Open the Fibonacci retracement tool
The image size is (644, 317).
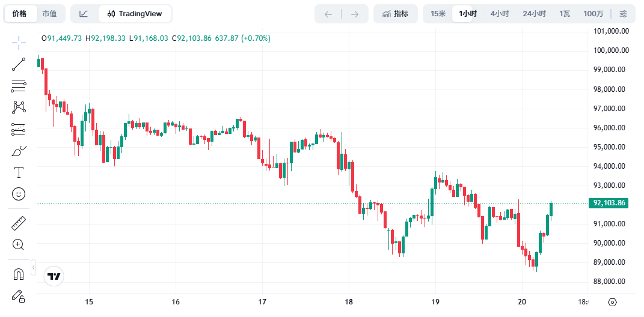(x=19, y=86)
